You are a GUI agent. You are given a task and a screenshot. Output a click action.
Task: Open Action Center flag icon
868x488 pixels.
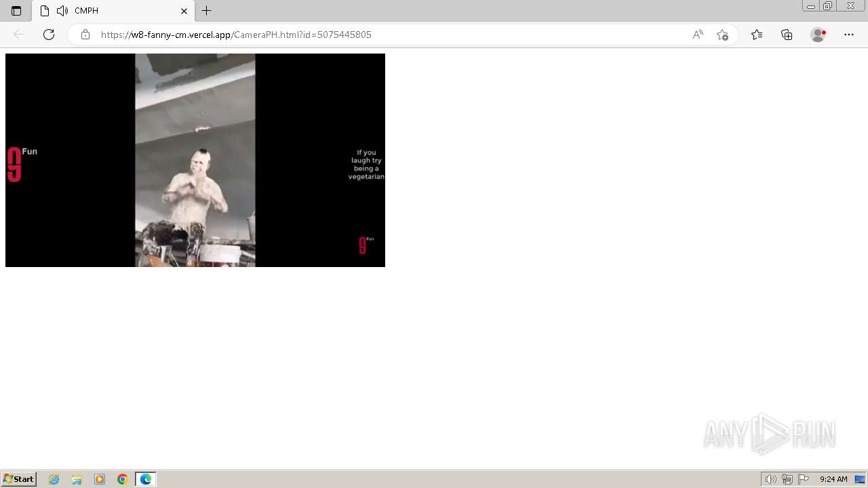804,479
